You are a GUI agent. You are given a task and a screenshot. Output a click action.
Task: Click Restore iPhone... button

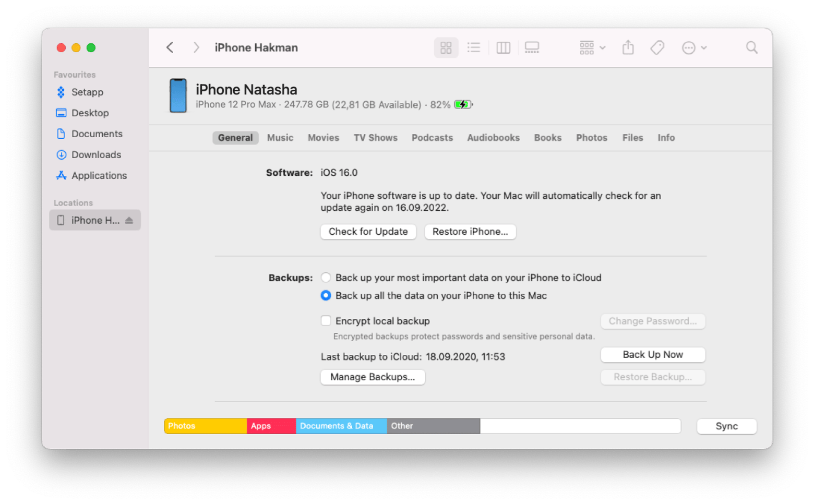[x=470, y=232]
